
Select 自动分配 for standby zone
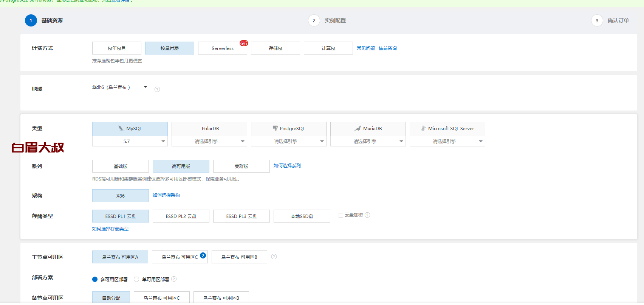point(111,298)
